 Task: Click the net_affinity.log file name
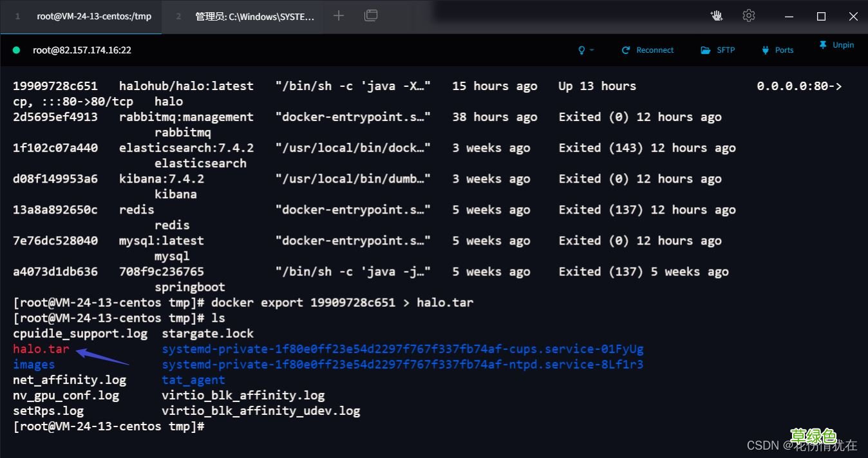click(x=70, y=380)
